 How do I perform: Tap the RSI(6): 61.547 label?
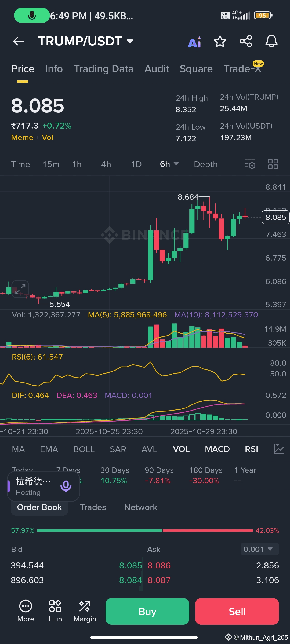(x=37, y=357)
